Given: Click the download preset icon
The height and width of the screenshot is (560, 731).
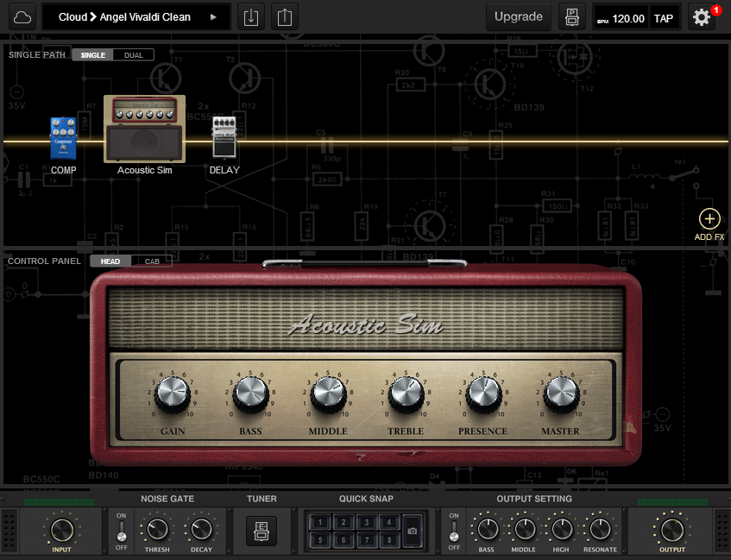Looking at the screenshot, I should (x=251, y=17).
